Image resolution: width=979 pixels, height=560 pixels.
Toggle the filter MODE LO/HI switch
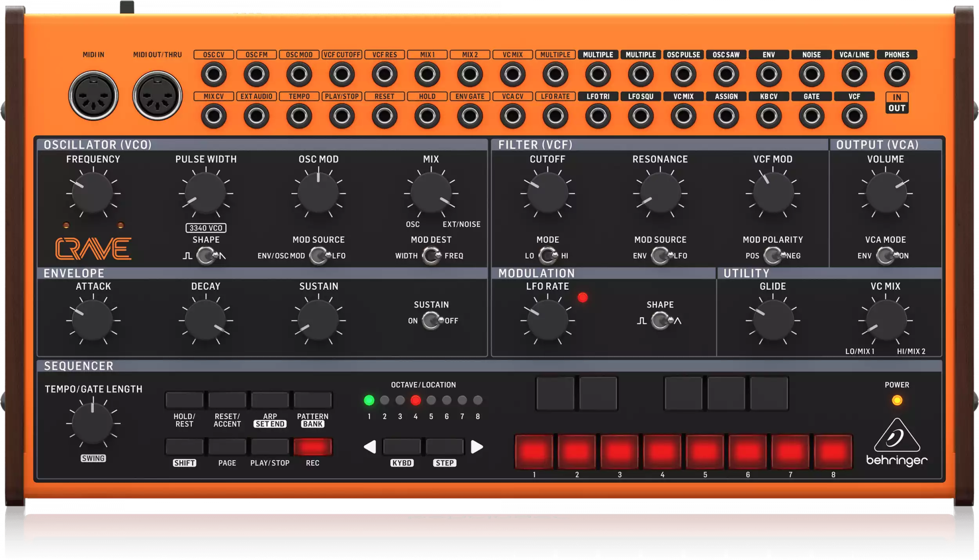(x=548, y=256)
